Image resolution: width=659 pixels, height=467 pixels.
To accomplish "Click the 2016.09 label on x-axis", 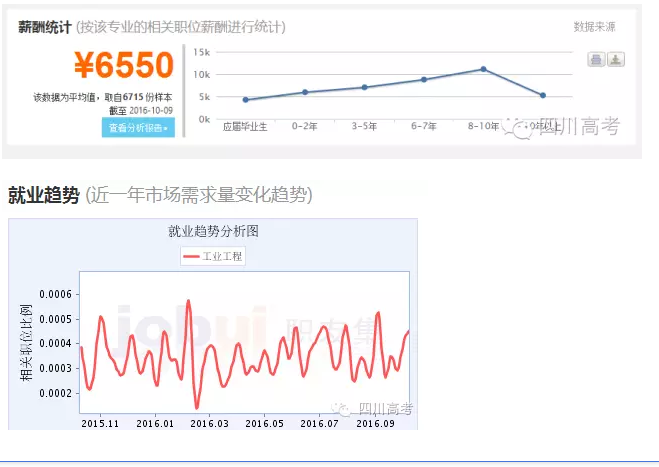I will pos(374,423).
